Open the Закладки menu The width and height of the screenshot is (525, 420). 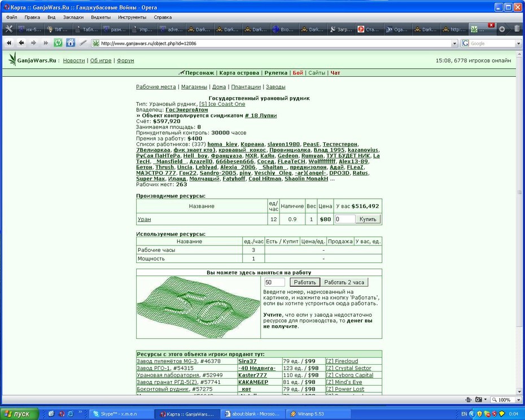[x=73, y=17]
